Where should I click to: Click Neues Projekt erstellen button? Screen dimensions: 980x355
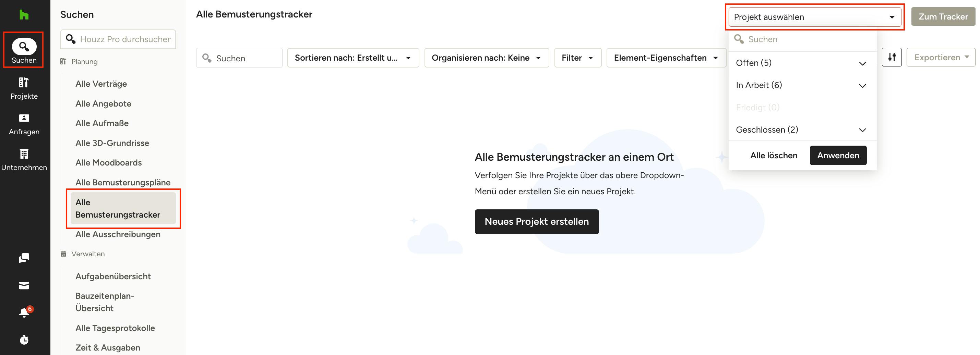point(536,222)
